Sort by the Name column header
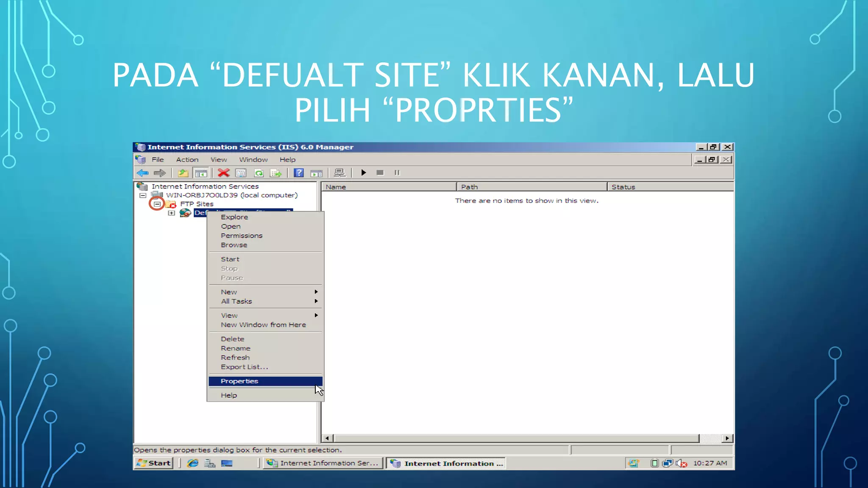 click(x=389, y=187)
